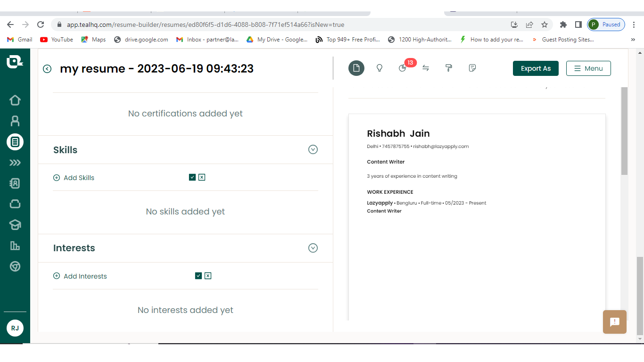
Task: Click the Home icon in left sidebar
Action: 15,100
